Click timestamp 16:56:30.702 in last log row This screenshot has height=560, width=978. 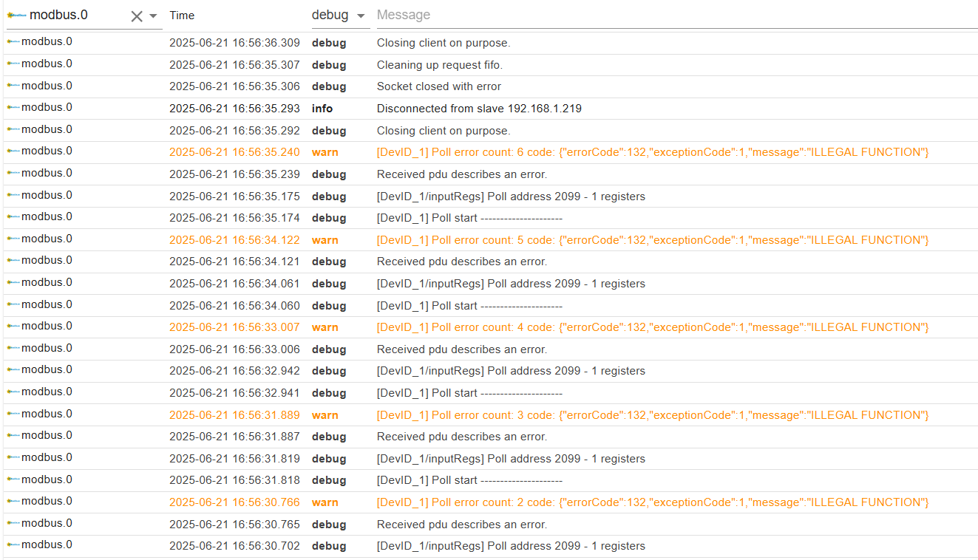234,546
